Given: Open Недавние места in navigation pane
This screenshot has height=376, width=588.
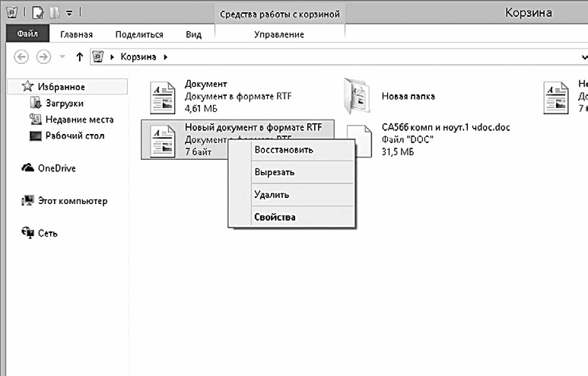Looking at the screenshot, I should [80, 119].
